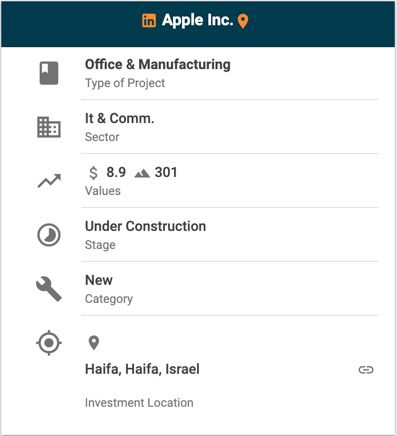Select the New category entry

point(230,289)
